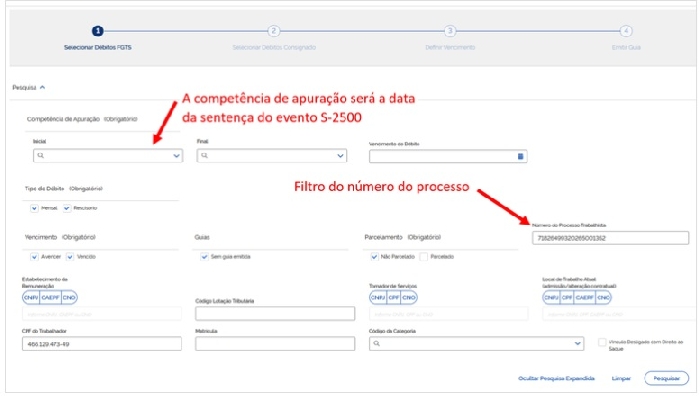Click the Estabelecimento da Remuneração input field
The width and height of the screenshot is (700, 396).
pyautogui.click(x=102, y=314)
